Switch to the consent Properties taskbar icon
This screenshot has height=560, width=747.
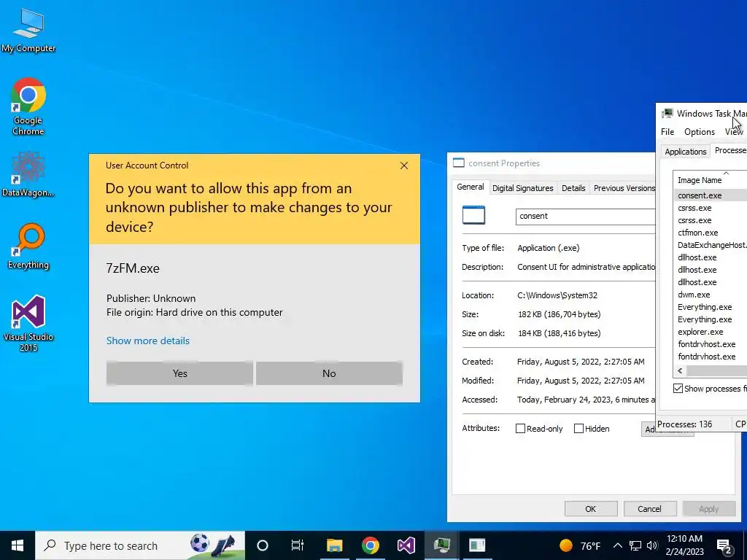click(x=477, y=545)
